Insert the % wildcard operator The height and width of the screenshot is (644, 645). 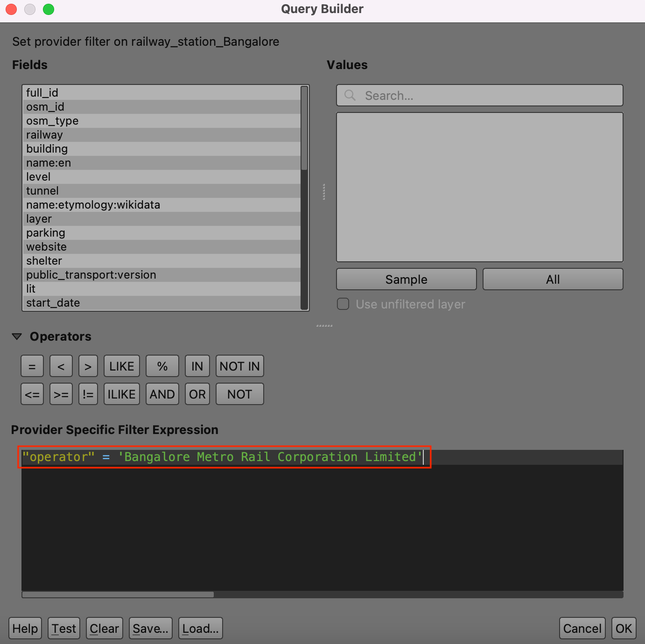[162, 366]
